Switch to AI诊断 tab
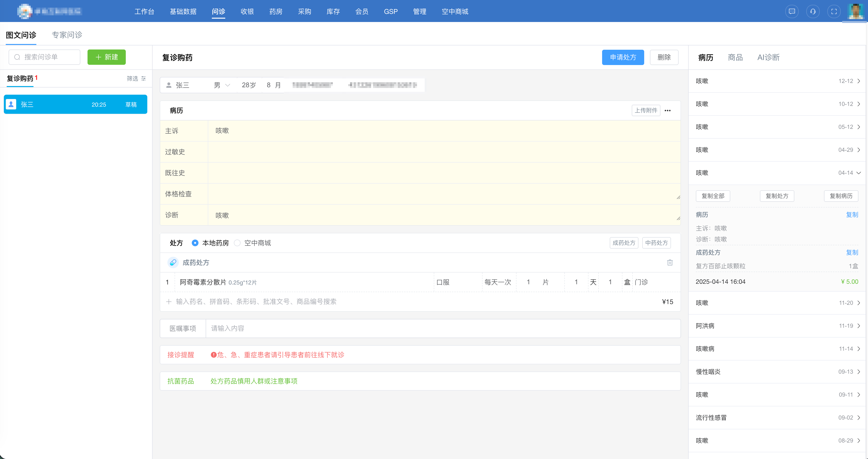Screen dimensions: 868x459 coord(768,58)
